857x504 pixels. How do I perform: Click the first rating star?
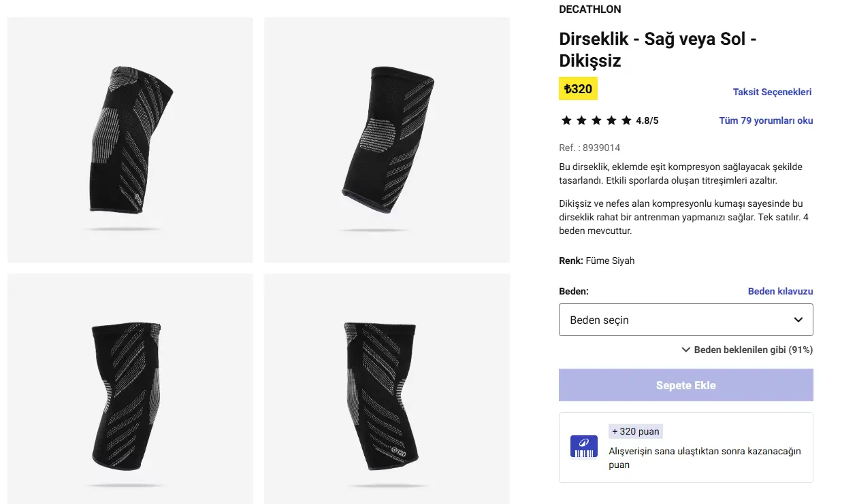click(x=566, y=120)
